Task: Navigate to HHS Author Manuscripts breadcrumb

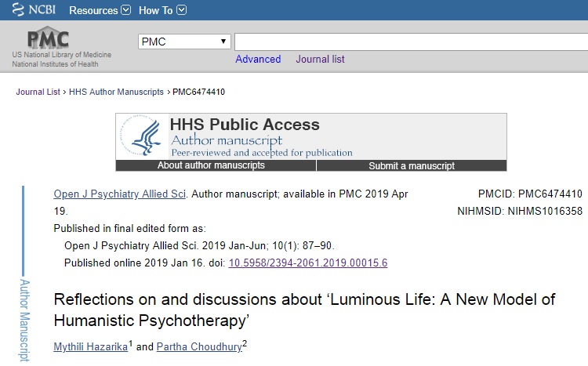Action: pyautogui.click(x=117, y=92)
